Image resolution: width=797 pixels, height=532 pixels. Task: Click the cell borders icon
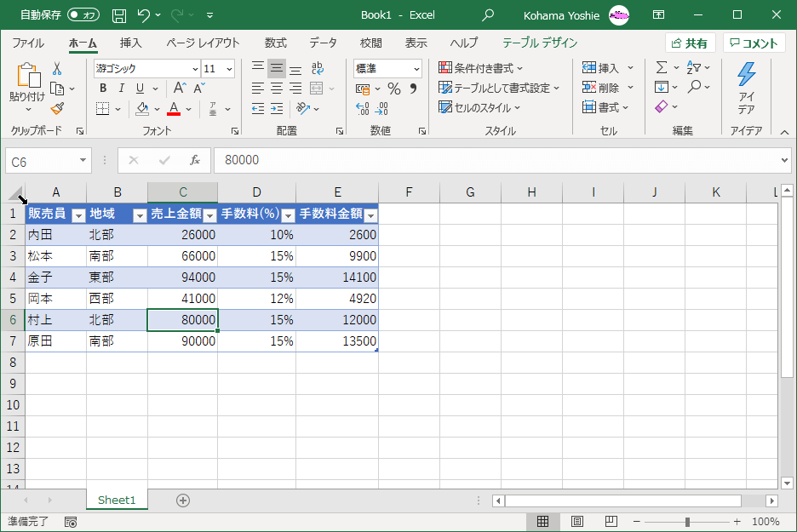tap(103, 109)
